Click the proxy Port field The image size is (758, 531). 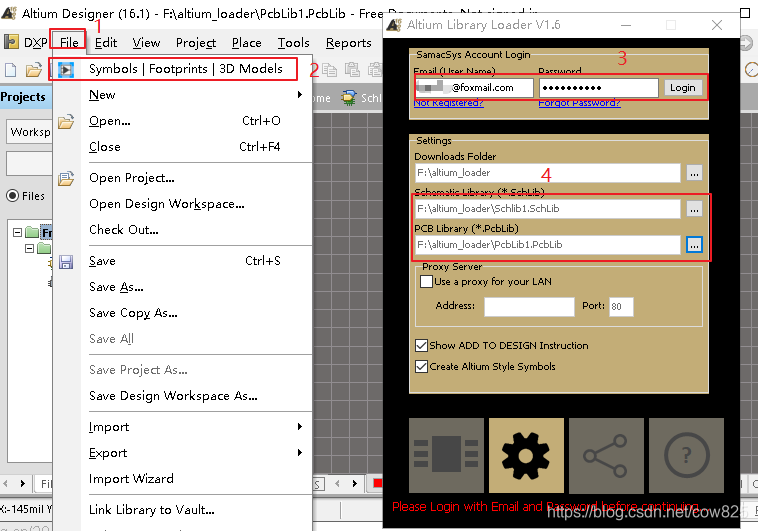click(621, 306)
